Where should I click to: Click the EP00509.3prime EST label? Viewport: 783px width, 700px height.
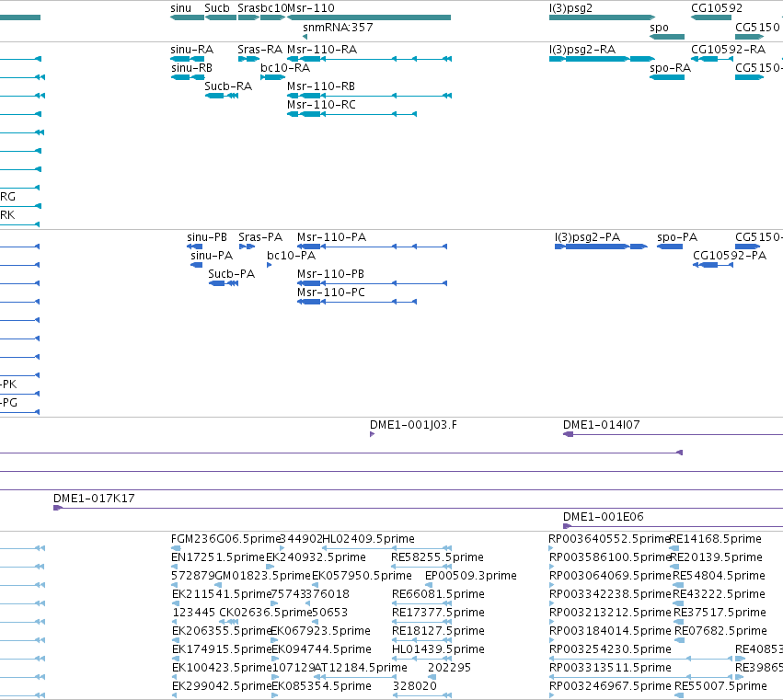471,576
